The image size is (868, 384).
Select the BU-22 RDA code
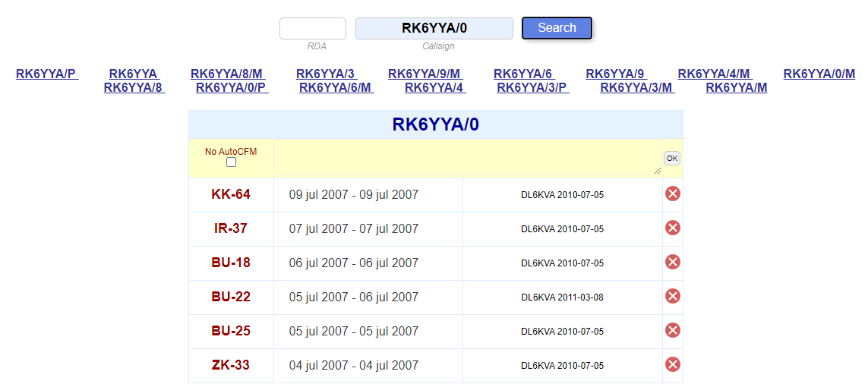(x=231, y=297)
